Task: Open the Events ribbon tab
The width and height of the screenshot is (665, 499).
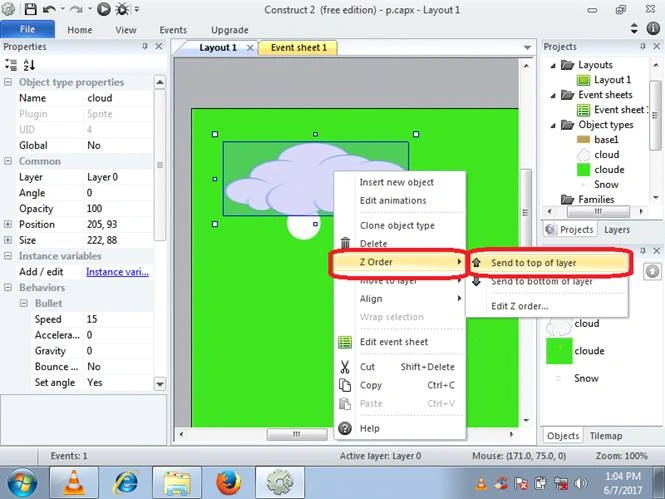Action: click(173, 30)
